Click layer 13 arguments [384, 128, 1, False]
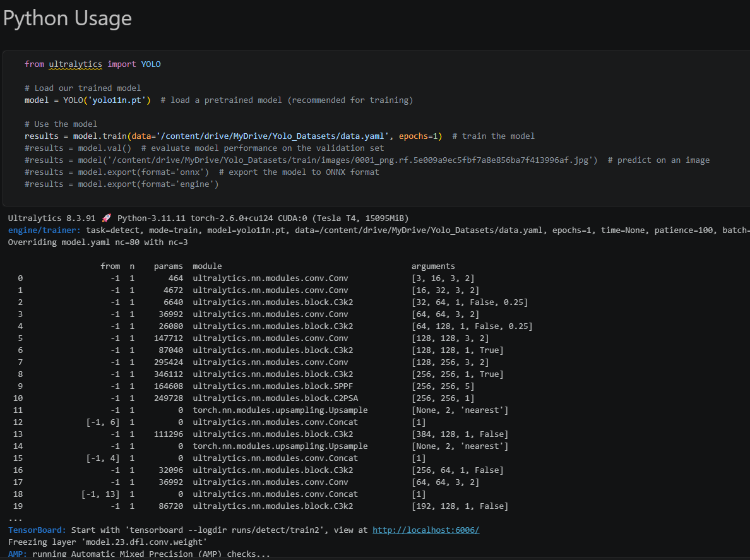 coord(460,434)
